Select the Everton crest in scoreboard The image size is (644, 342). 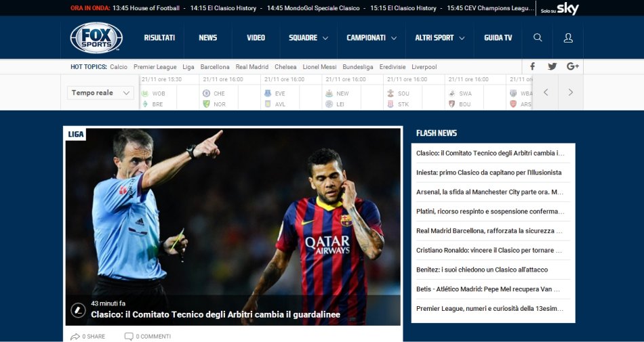pyautogui.click(x=268, y=93)
